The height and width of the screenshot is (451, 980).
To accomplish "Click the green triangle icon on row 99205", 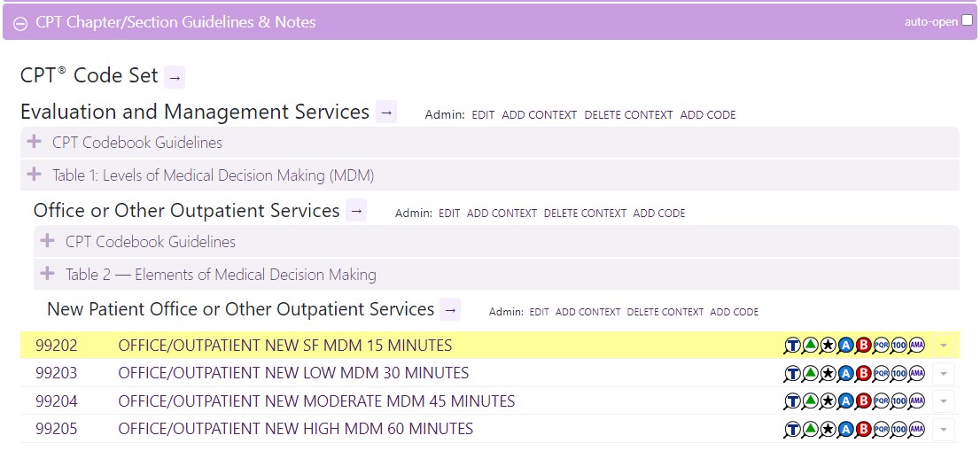I will pos(810,429).
